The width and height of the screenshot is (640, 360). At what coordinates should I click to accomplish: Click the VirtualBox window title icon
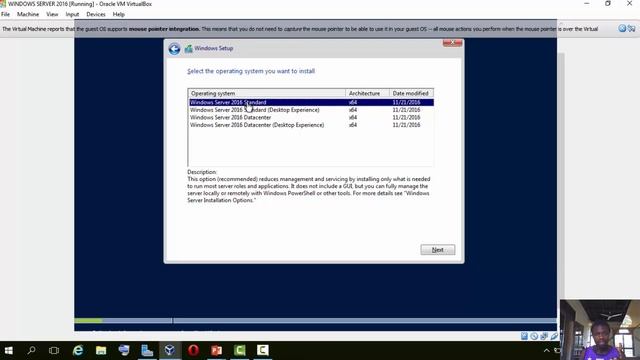click(x=3, y=4)
